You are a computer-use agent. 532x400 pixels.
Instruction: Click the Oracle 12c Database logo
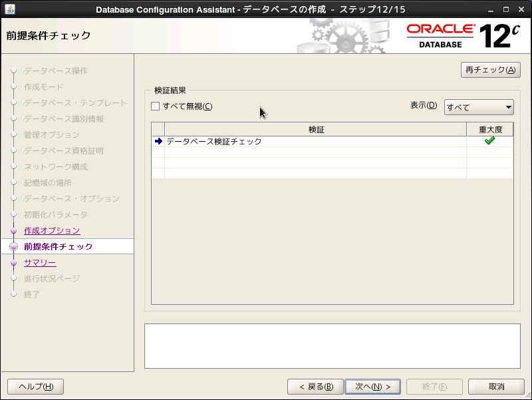(463, 35)
